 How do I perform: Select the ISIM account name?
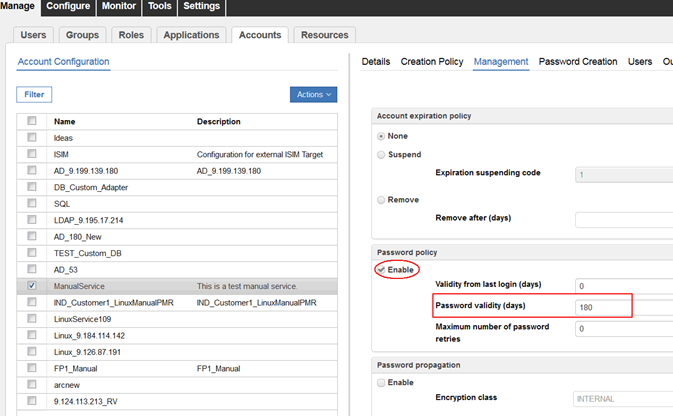point(61,155)
